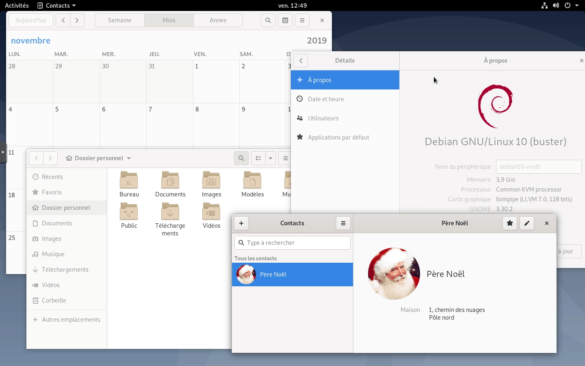Select November 8 in Calendar
Viewport: 585px width, 366px height.
(215, 125)
